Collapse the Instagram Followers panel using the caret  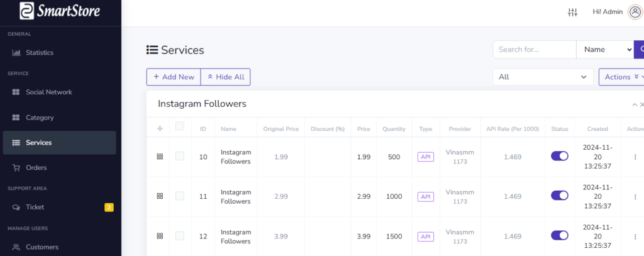pyautogui.click(x=634, y=104)
